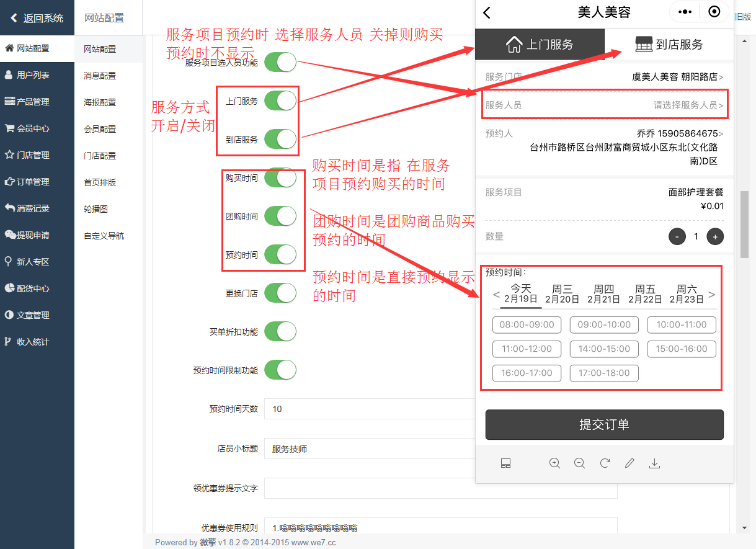The image size is (756, 549).
Task: Toggle the 上门服务 switch
Action: point(280,100)
